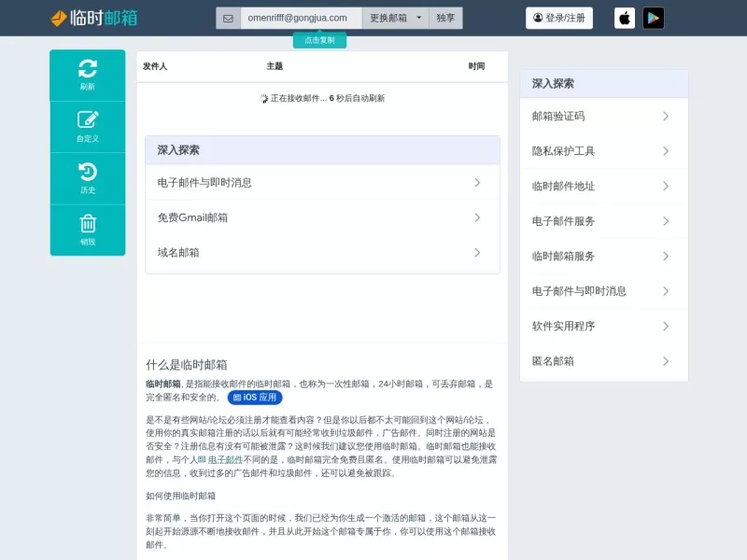Open the Google Play store icon
The image size is (747, 560).
pyautogui.click(x=654, y=18)
